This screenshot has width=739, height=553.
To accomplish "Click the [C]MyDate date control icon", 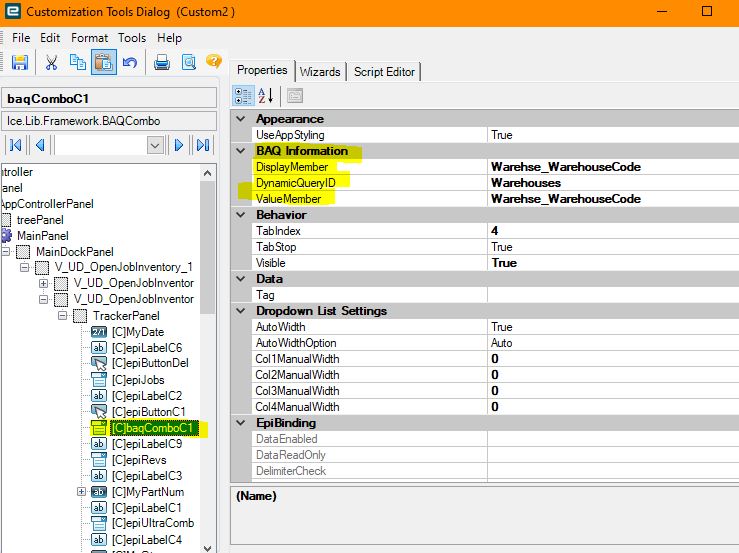I will [x=99, y=332].
